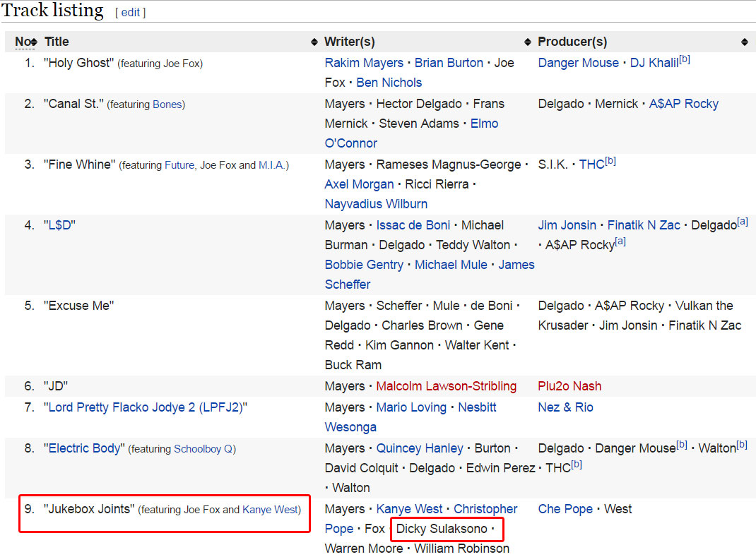This screenshot has width=756, height=557.
Task: Open Jim Jonsin link in L$D row
Action: point(567,225)
